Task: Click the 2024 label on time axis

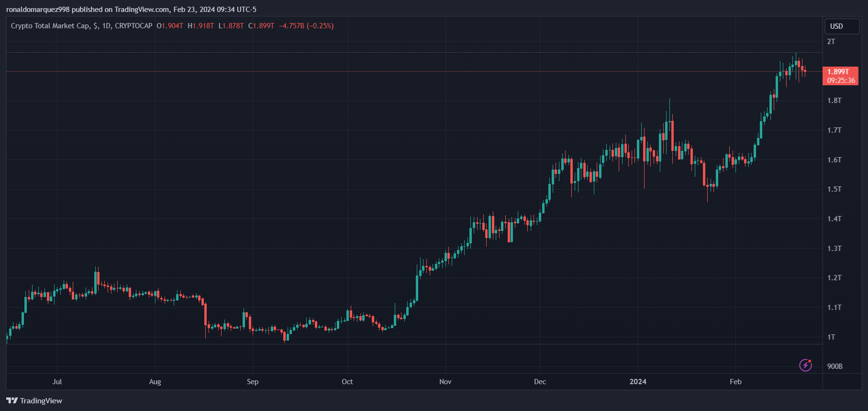Action: [638, 382]
